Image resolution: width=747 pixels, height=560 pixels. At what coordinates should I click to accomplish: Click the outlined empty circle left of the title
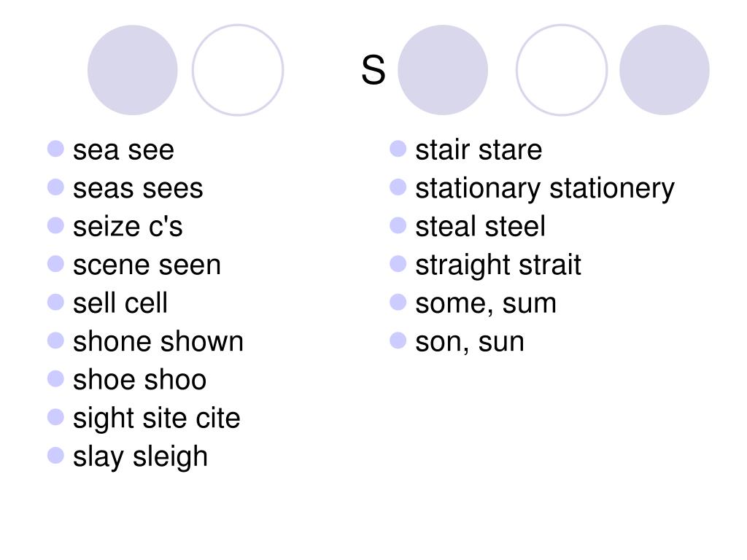pyautogui.click(x=238, y=70)
